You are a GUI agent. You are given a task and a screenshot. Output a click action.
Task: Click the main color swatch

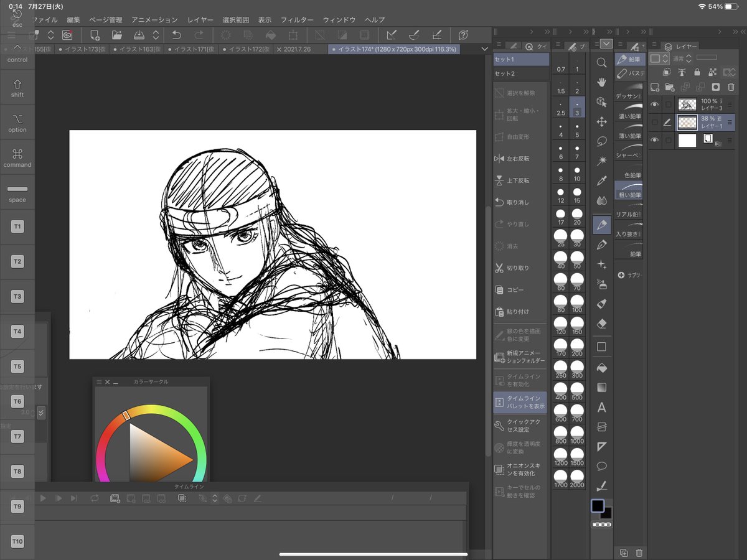pos(598,506)
